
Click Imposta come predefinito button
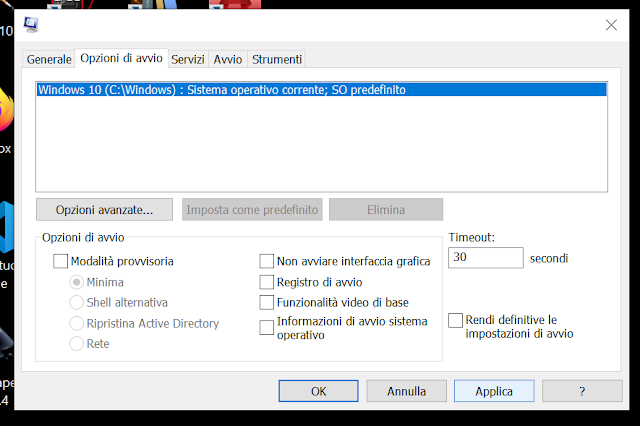coord(252,209)
